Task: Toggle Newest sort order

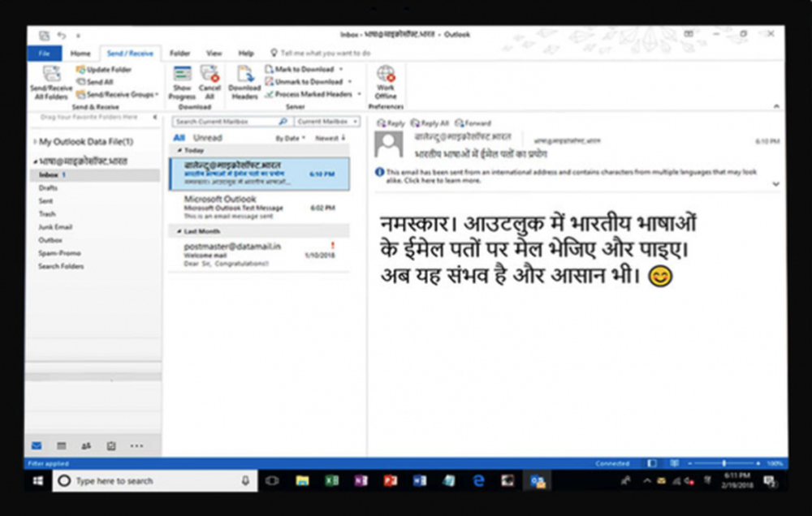Action: [x=330, y=138]
